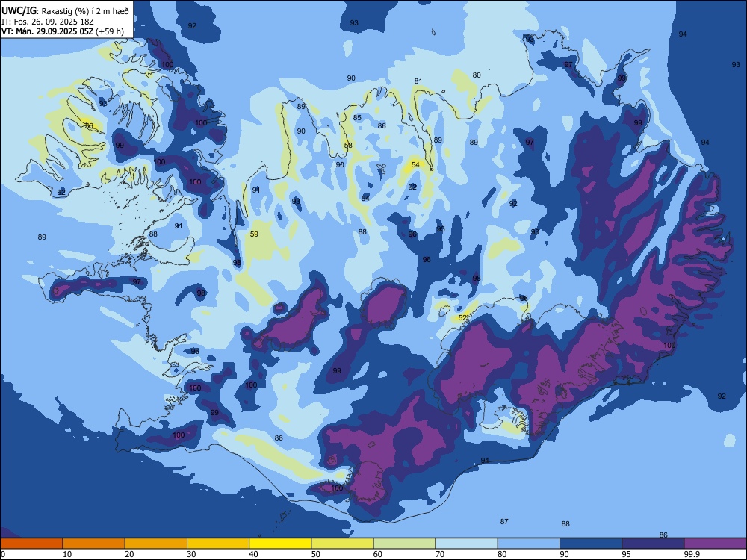Click the '30' legend scale label

point(191,554)
